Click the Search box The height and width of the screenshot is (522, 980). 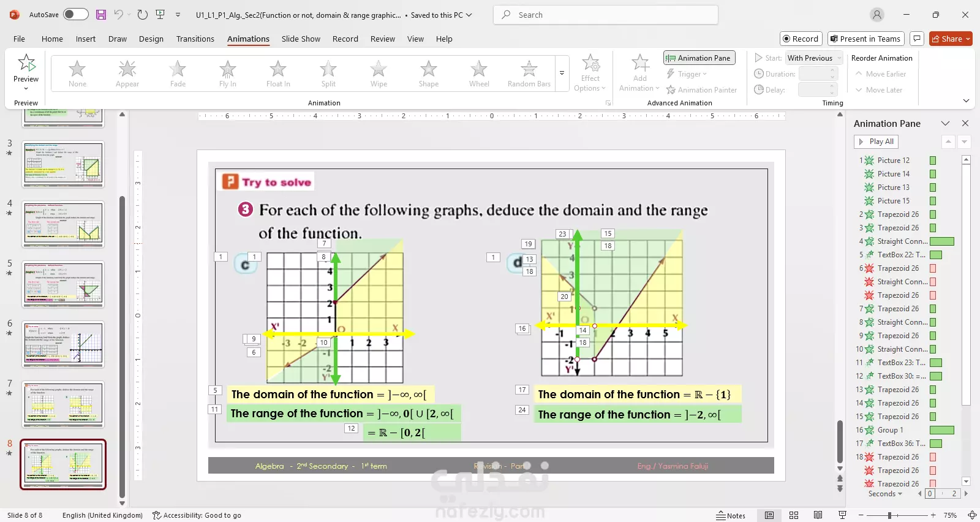coord(605,15)
